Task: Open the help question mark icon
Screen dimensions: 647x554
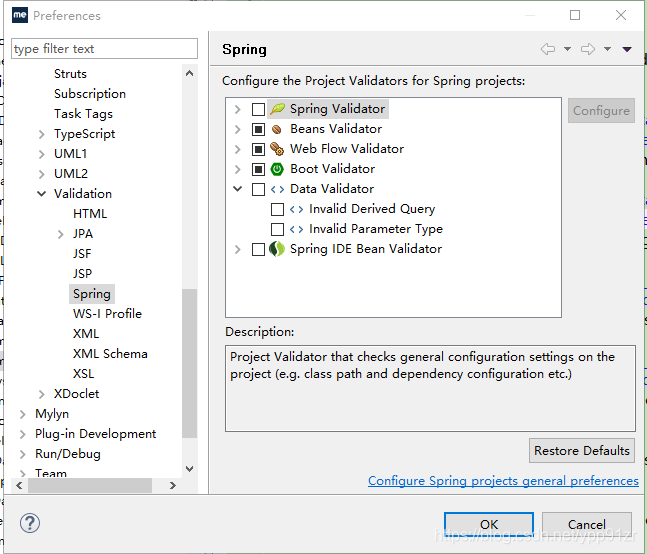Action: pos(30,523)
